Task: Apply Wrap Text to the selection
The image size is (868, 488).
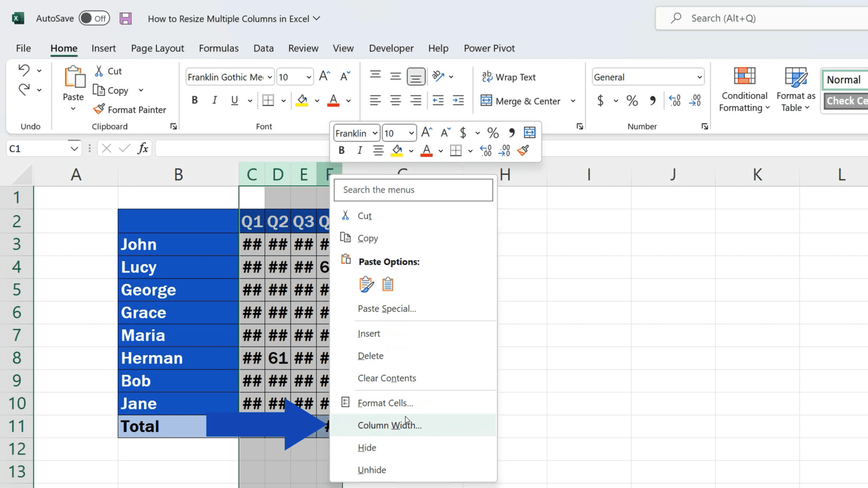Action: coord(509,77)
